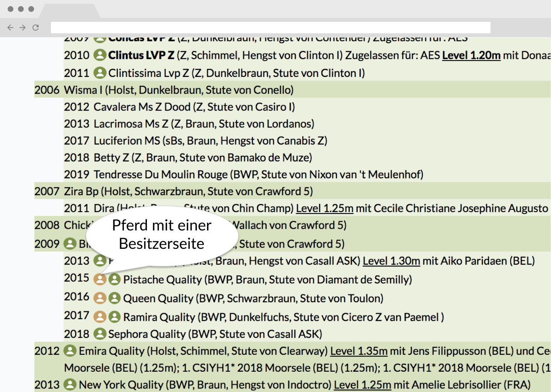Click the empty browser tab
Viewport: 551px width, 392px height.
[69, 11]
